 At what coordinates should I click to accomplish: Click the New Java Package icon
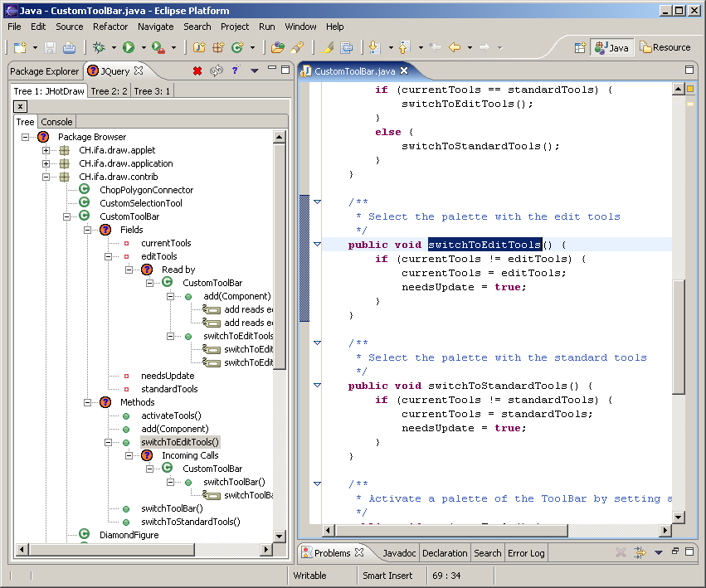pos(218,47)
